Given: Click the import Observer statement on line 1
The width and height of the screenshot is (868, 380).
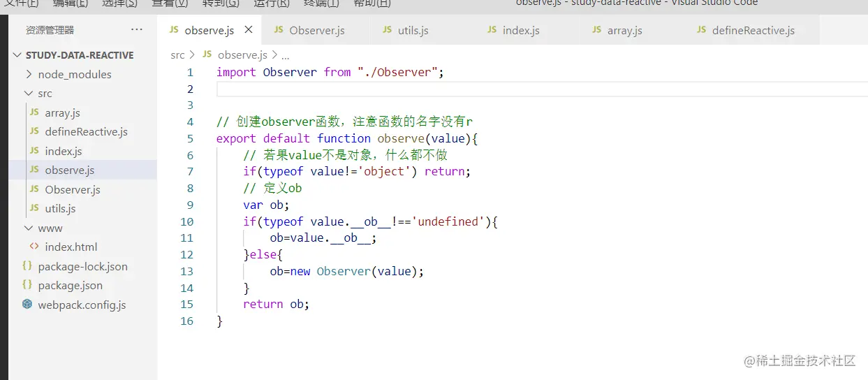Looking at the screenshot, I should 330,72.
